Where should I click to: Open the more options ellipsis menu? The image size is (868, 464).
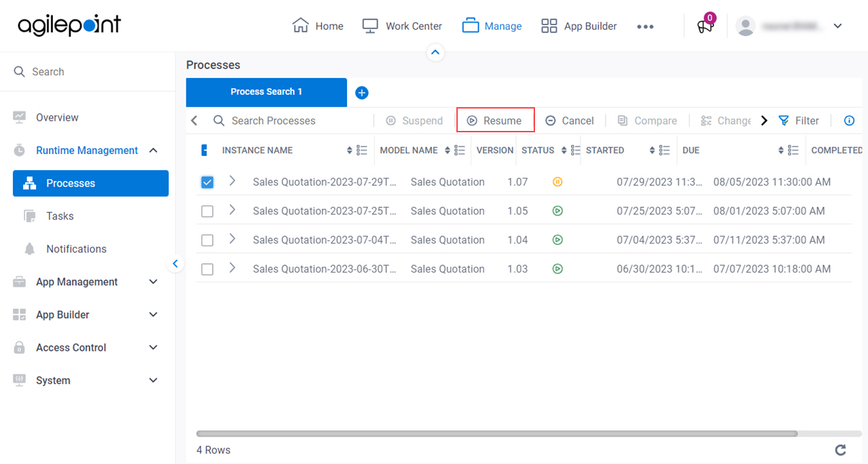(x=645, y=26)
